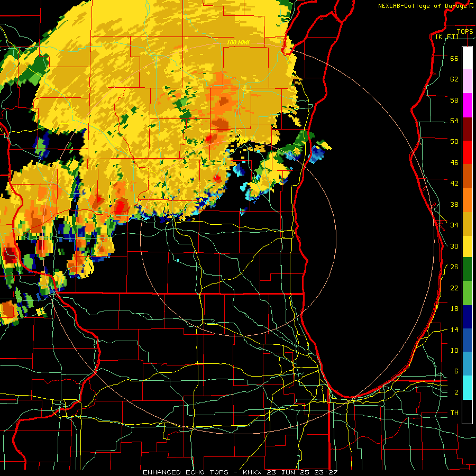
Task: Click the 6 label on the legend
Action: [456, 371]
